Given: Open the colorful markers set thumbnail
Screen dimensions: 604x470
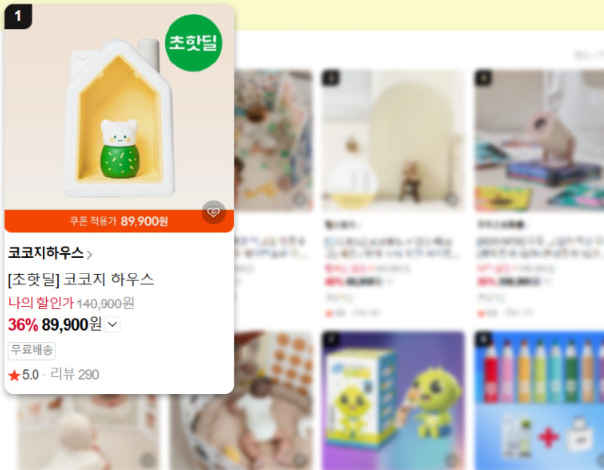Looking at the screenshot, I should [x=539, y=400].
